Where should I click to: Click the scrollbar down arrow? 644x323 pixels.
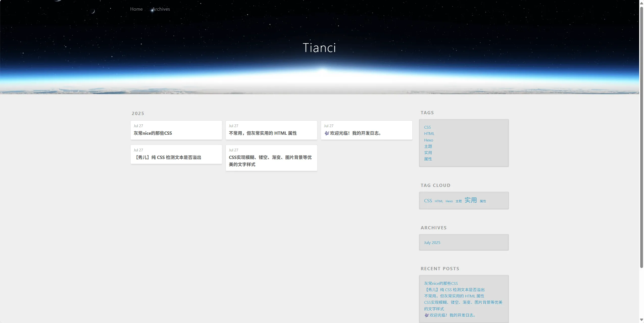click(x=641, y=320)
